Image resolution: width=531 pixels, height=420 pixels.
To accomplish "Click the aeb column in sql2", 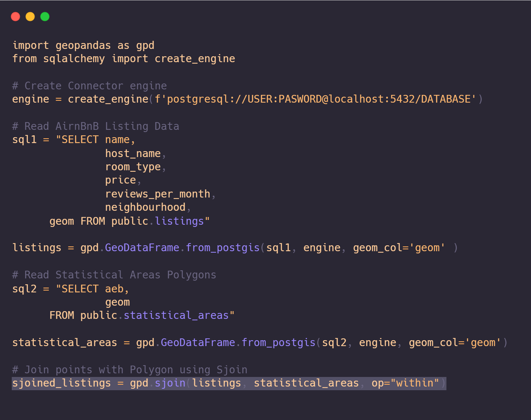I will (114, 289).
